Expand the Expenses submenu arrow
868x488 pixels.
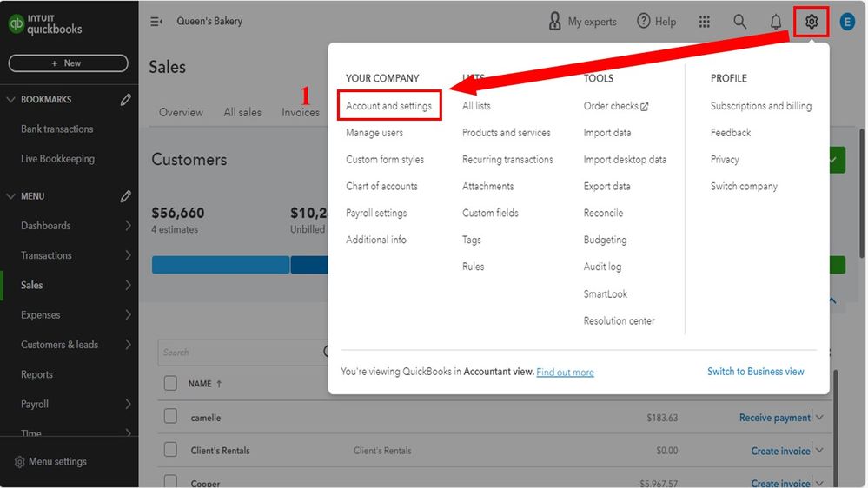pyautogui.click(x=128, y=315)
